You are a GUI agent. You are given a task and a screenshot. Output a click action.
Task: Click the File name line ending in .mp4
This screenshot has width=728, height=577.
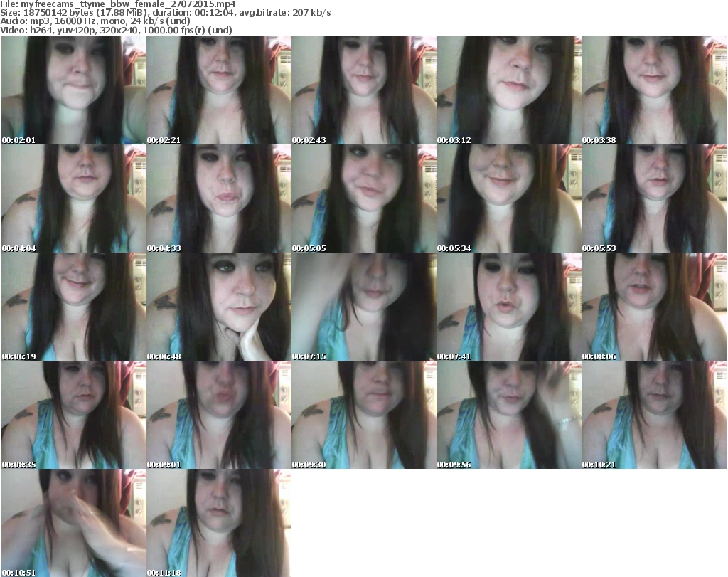[118, 4]
